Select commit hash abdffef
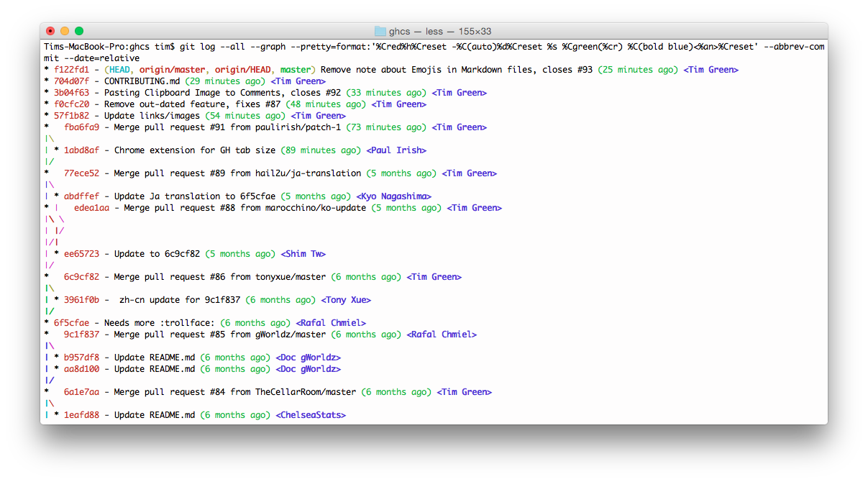This screenshot has width=868, height=482. click(x=81, y=196)
